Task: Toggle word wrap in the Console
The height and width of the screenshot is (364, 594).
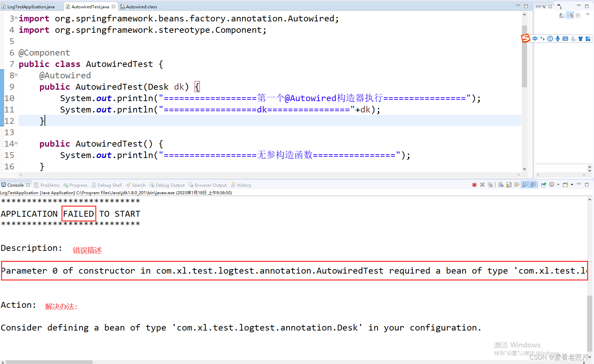Action: 517,185
